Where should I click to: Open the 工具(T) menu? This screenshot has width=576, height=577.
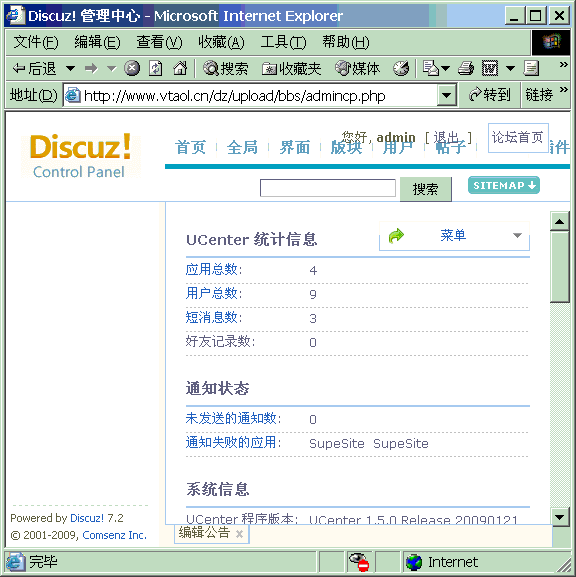point(283,42)
